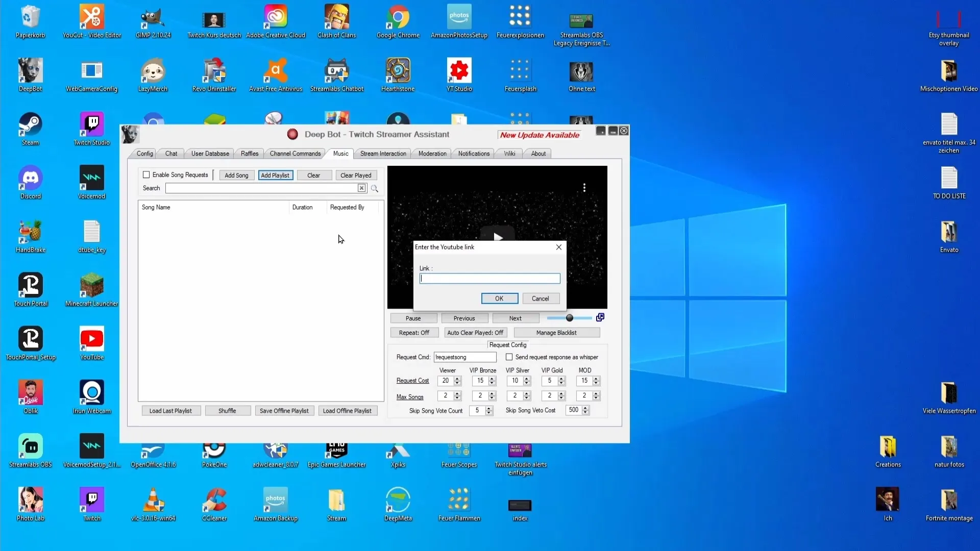Screen dimensions: 980x551
Task: Toggle Repeat: Off button
Action: (414, 333)
